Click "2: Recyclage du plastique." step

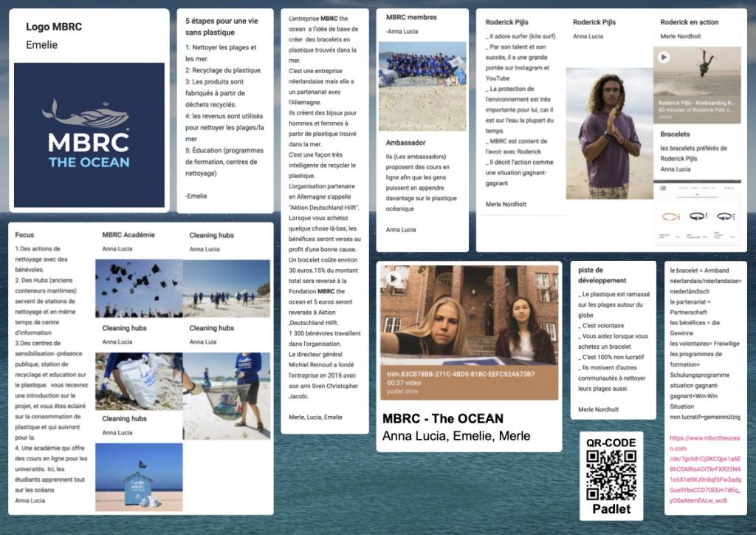pos(224,70)
